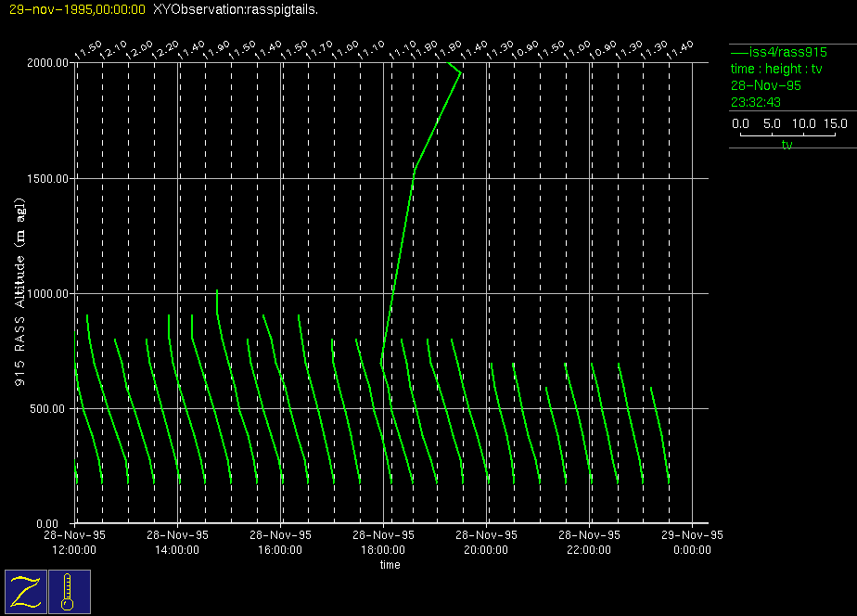Click the 18:00:00 time axis label
Image resolution: width=857 pixels, height=616 pixels.
382,549
